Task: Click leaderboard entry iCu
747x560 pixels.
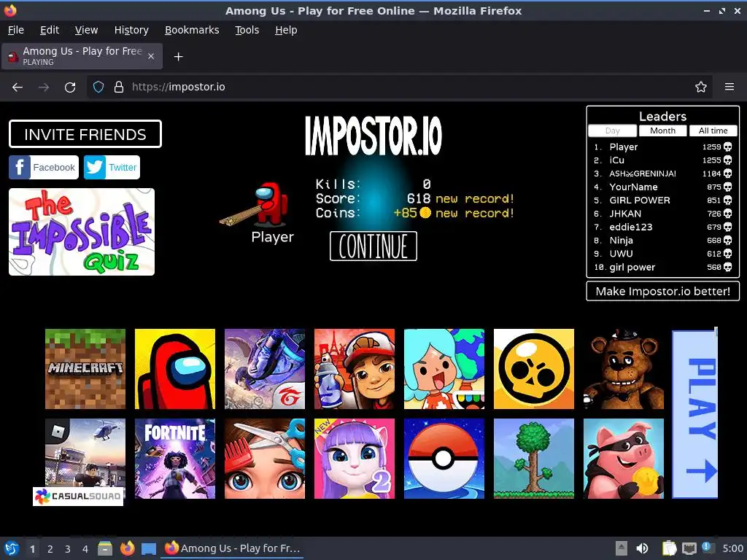Action: [662, 160]
